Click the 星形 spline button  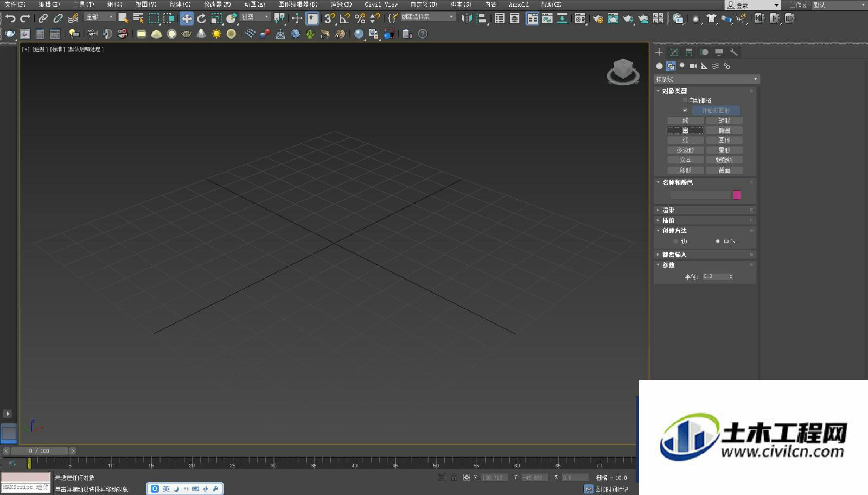[724, 150]
